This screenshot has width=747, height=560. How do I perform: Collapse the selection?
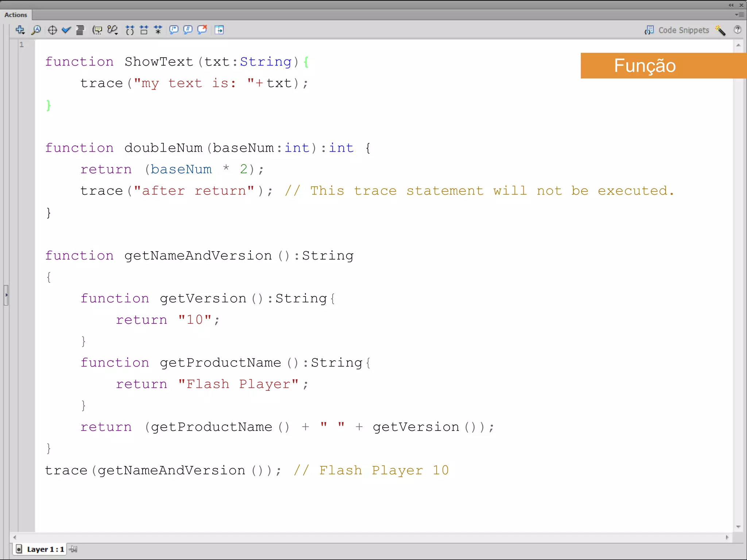(144, 30)
